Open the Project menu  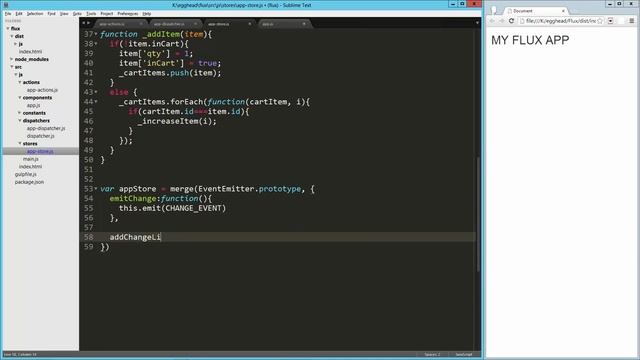(107, 13)
